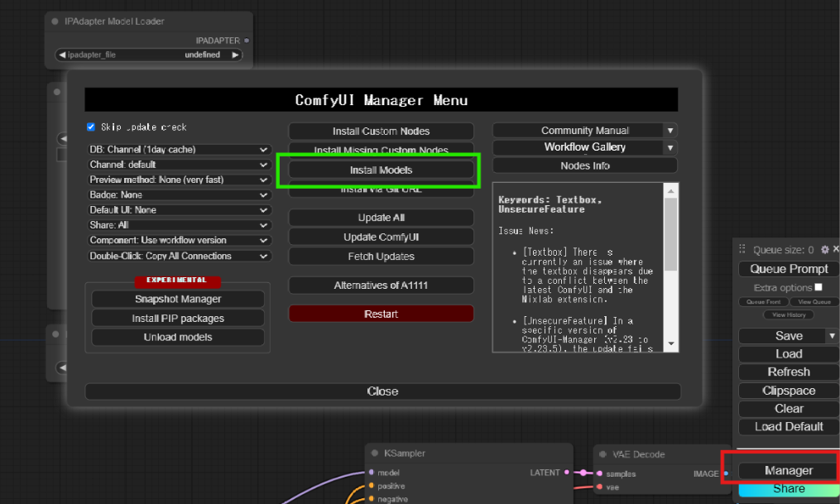Click the Fetch Updates button

pos(381,256)
